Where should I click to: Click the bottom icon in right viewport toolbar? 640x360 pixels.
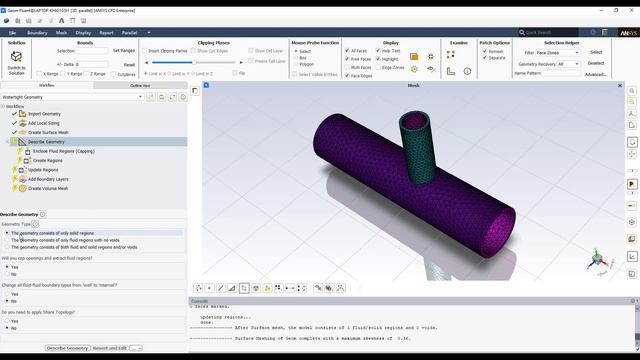[632, 274]
